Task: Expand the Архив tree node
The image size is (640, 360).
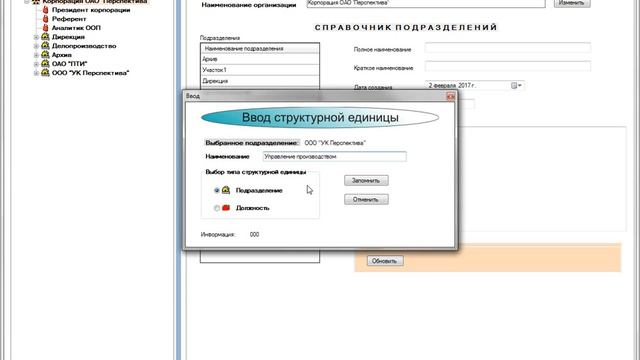Action: click(36, 55)
